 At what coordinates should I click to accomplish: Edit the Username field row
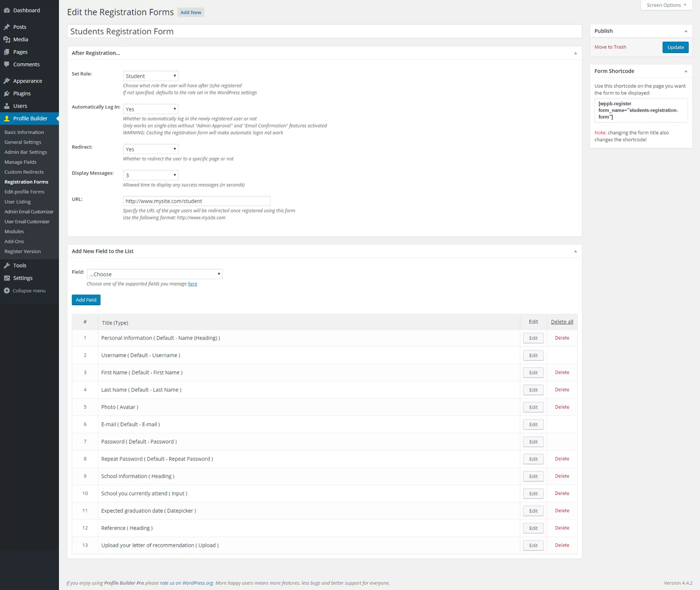(533, 355)
